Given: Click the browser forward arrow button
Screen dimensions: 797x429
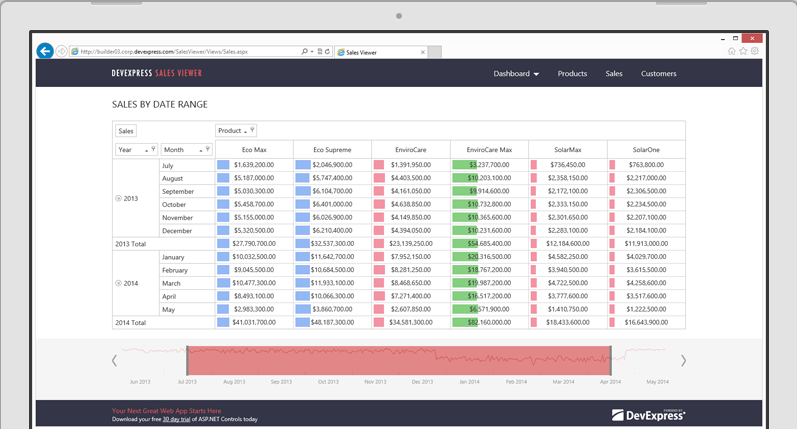Looking at the screenshot, I should click(62, 51).
